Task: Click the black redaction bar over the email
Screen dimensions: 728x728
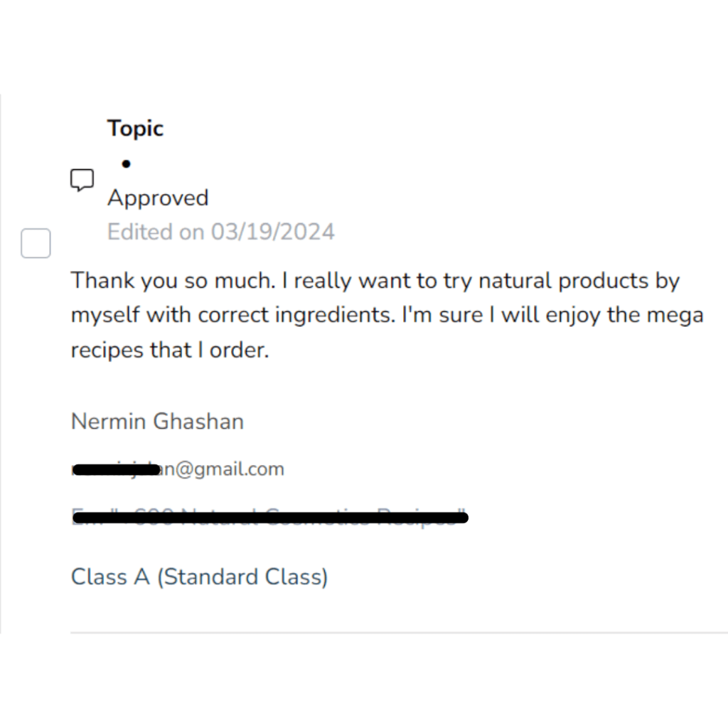Action: point(117,470)
